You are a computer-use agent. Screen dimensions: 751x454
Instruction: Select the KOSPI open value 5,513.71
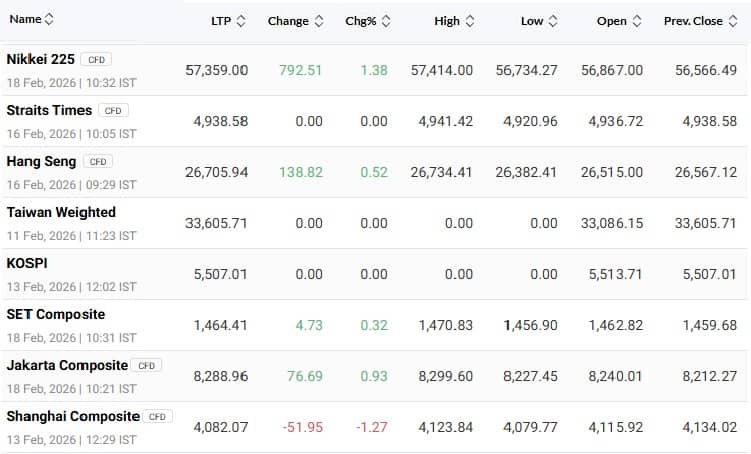pyautogui.click(x=616, y=274)
